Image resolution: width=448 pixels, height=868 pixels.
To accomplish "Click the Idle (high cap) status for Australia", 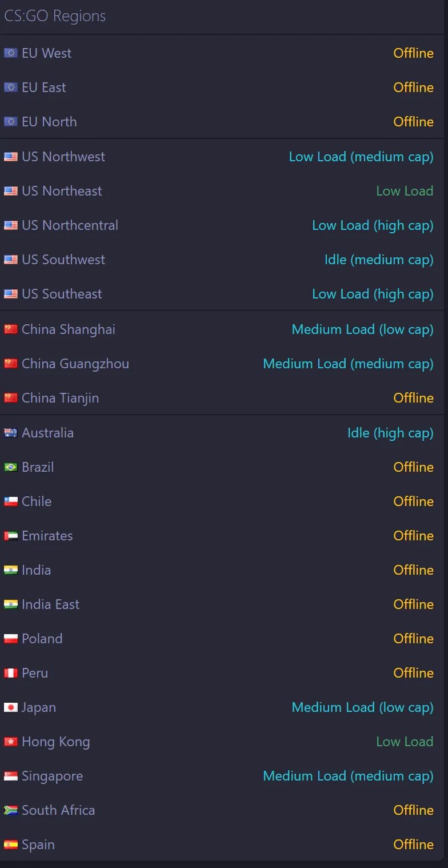I will coord(390,433).
